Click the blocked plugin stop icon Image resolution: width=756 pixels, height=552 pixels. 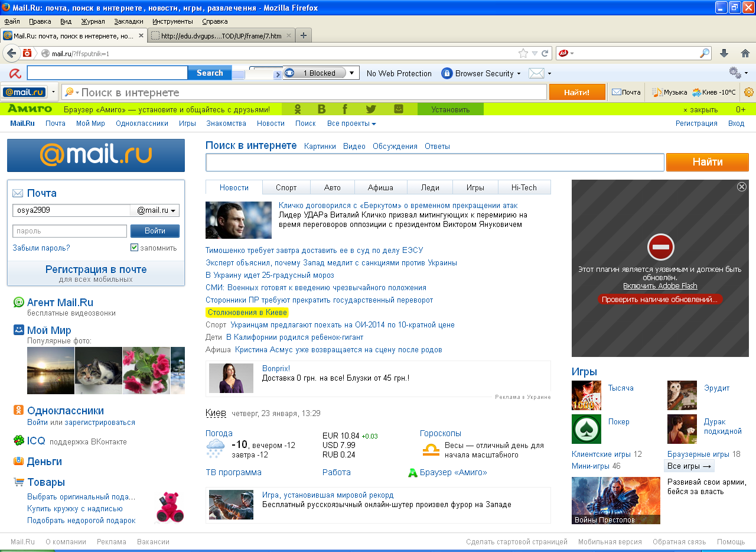click(660, 247)
